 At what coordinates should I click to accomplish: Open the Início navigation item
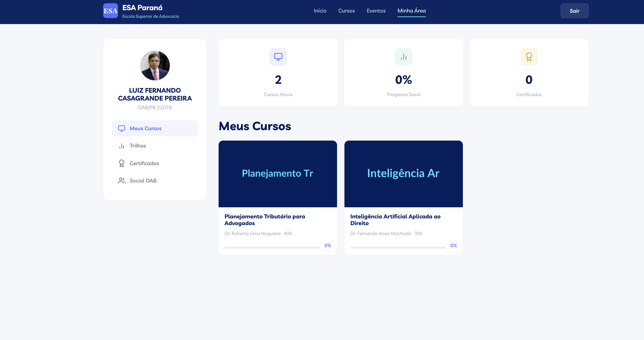click(x=320, y=11)
